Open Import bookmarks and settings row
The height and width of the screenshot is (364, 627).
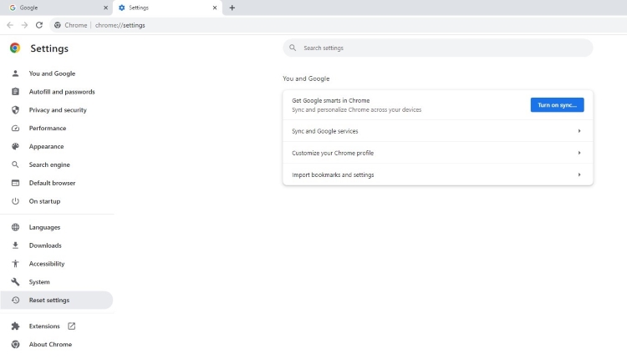pos(438,174)
